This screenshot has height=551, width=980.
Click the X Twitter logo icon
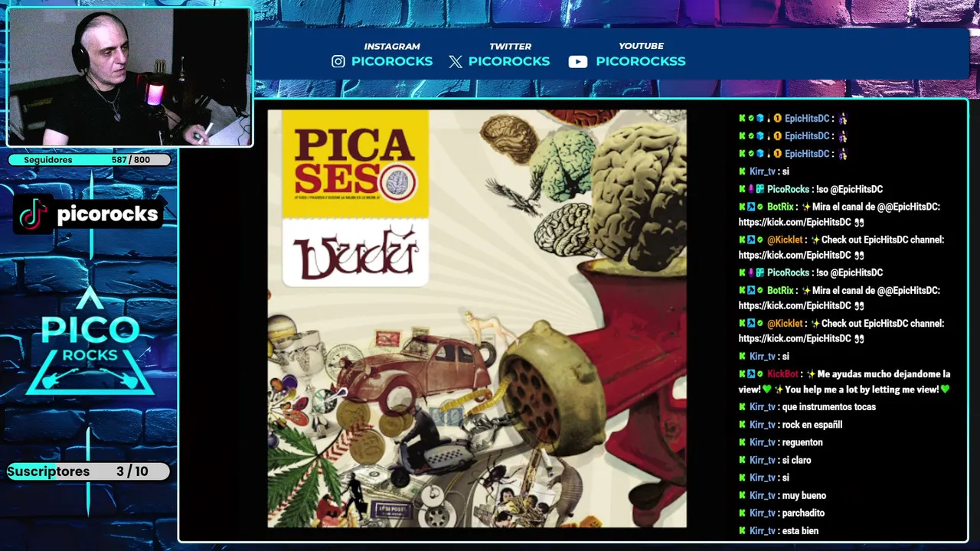click(456, 62)
